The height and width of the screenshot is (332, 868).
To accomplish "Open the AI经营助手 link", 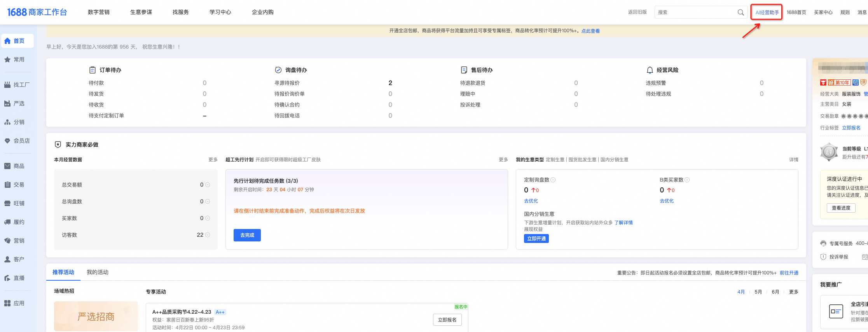I will click(767, 12).
